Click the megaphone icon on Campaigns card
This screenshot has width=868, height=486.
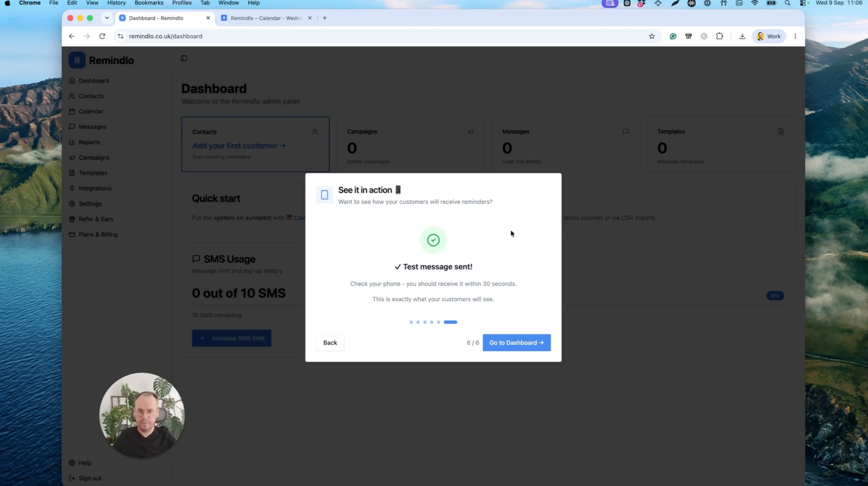470,131
